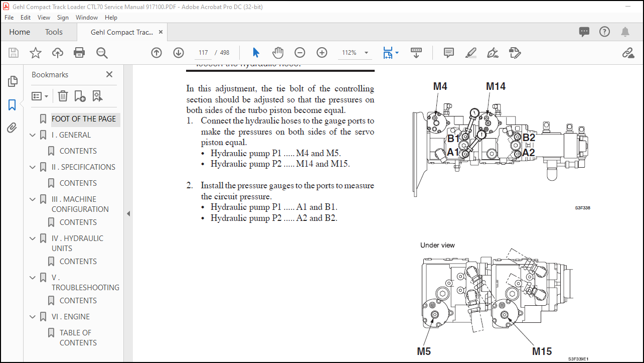Zoom in with the plus button
Image resolution: width=644 pixels, height=363 pixels.
[322, 53]
